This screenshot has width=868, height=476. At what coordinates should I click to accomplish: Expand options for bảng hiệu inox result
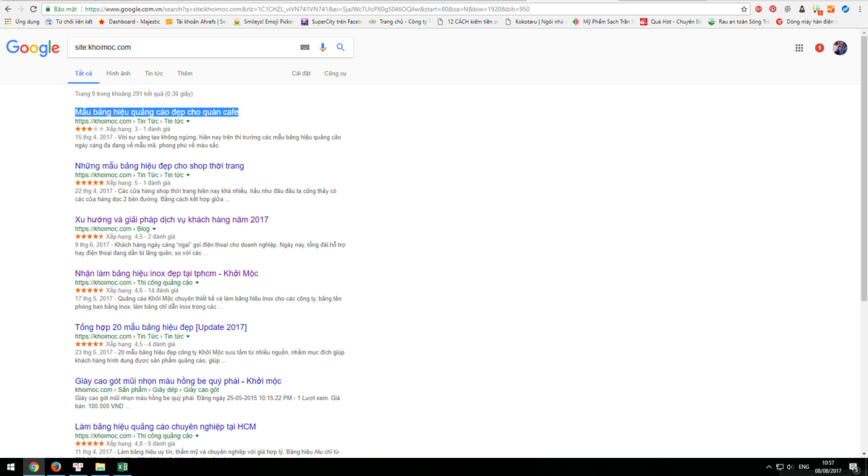point(197,283)
